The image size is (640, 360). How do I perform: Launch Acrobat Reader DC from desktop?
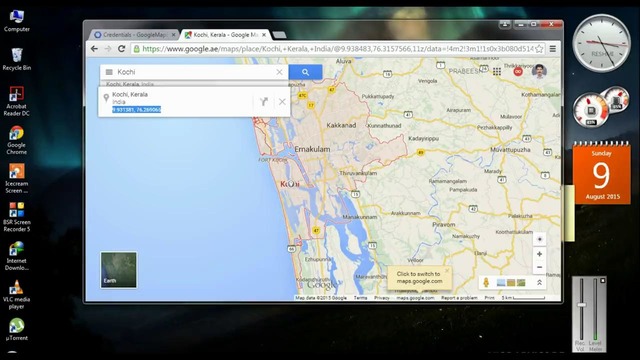coord(17,101)
